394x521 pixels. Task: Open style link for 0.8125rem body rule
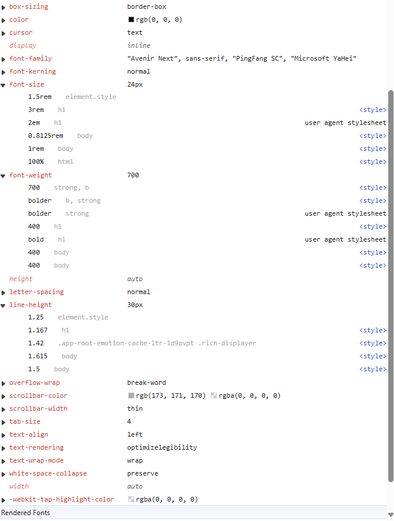pos(373,136)
